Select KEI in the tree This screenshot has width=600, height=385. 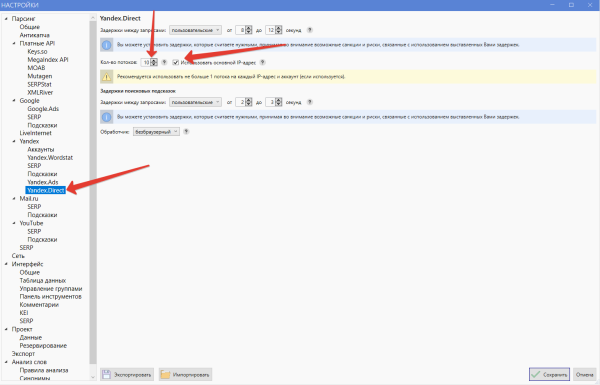(24, 313)
